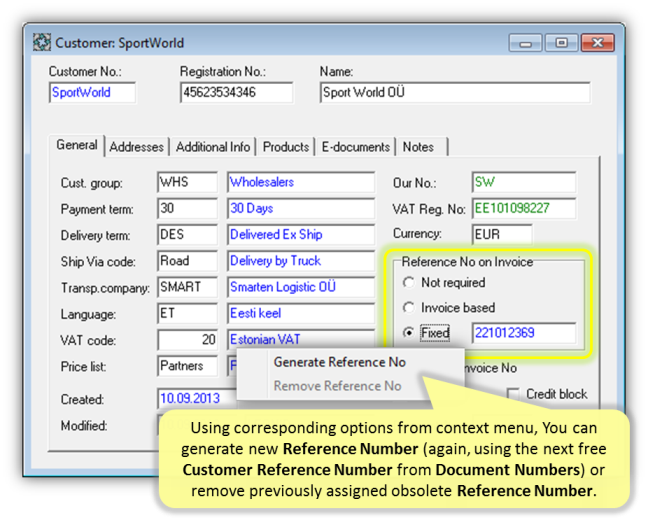Switch to the Products tab
This screenshot has width=648, height=520.
point(286,147)
